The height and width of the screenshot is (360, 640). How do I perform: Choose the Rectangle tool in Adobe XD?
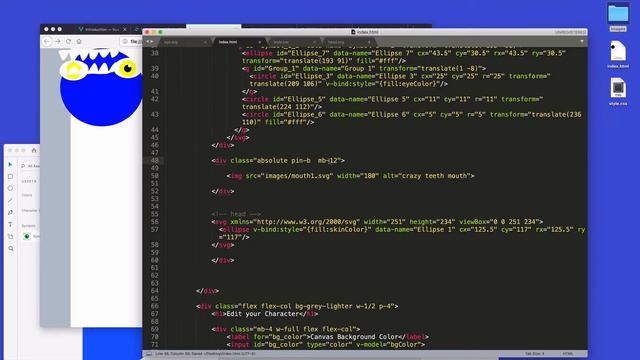pyautogui.click(x=11, y=176)
